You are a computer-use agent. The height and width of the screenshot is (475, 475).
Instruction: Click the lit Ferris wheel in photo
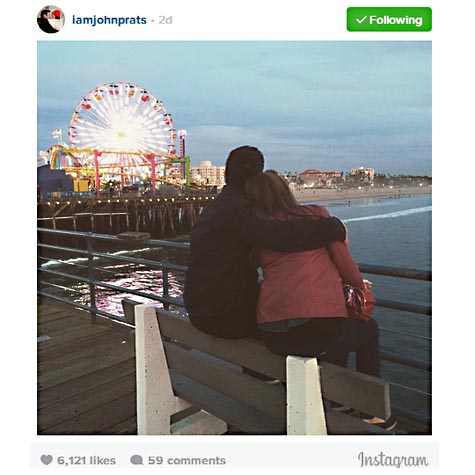coord(122,122)
